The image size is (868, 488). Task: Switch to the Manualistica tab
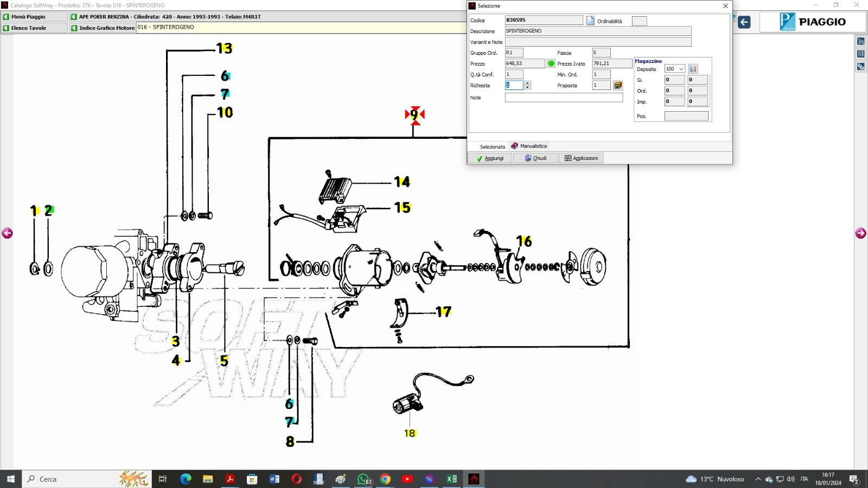click(x=529, y=146)
